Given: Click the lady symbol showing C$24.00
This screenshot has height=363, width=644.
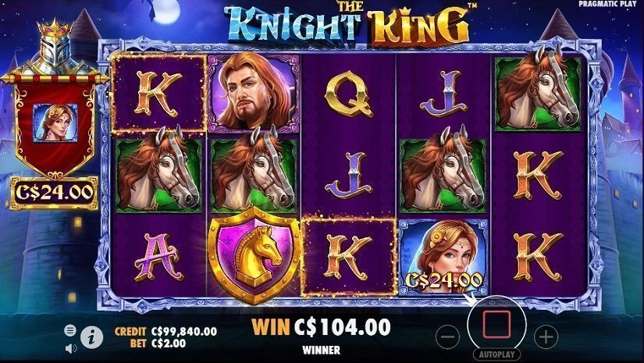Looking at the screenshot, I should (x=443, y=257).
